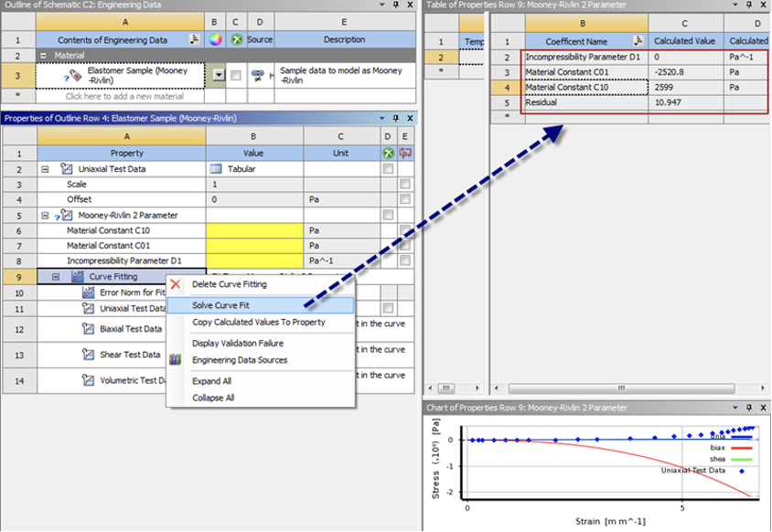The image size is (772, 532).
Task: Click the red parameterize icon in Properties column E header
Action: (405, 153)
